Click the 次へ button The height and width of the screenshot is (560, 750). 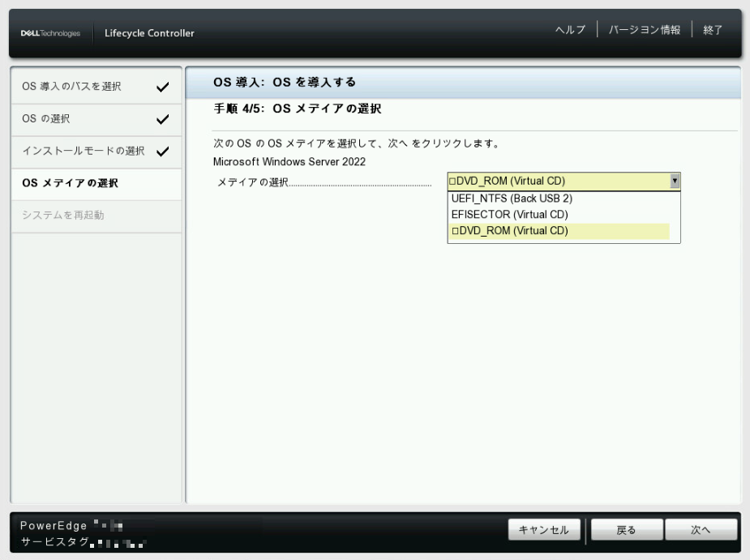click(701, 529)
